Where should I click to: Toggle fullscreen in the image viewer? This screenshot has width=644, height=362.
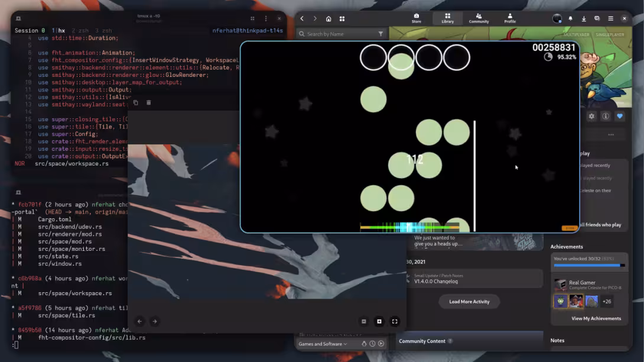click(395, 321)
